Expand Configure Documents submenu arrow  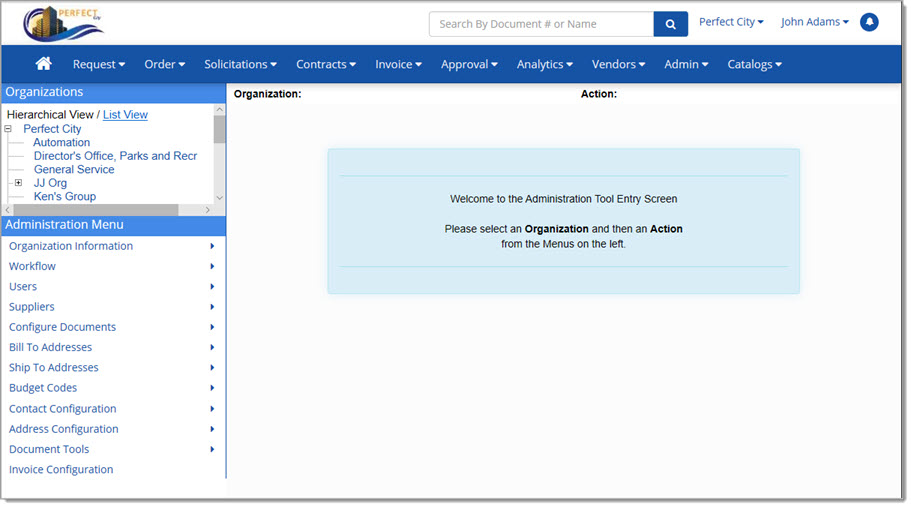[x=212, y=328]
